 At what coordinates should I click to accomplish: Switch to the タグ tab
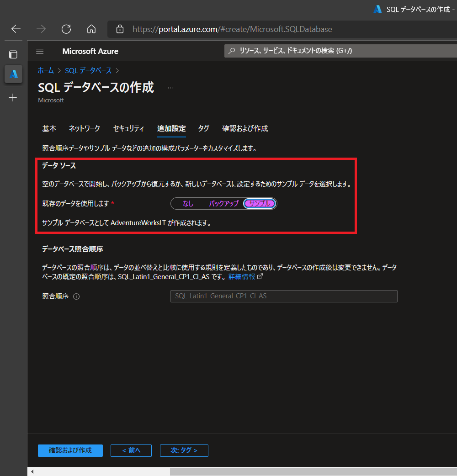(204, 129)
